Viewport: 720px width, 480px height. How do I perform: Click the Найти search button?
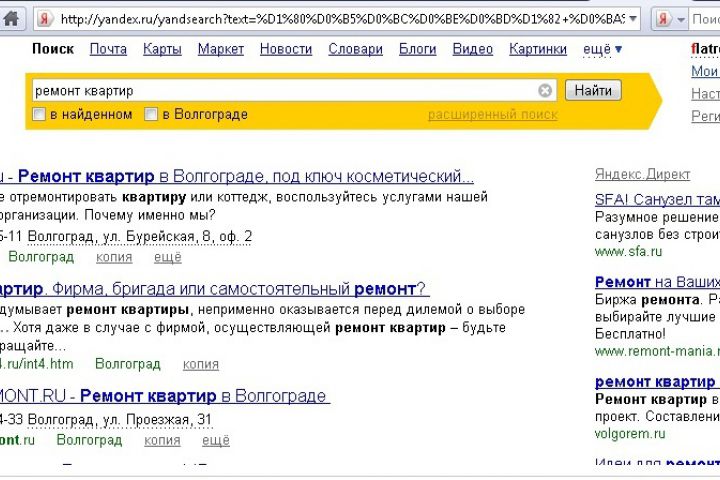coord(593,90)
